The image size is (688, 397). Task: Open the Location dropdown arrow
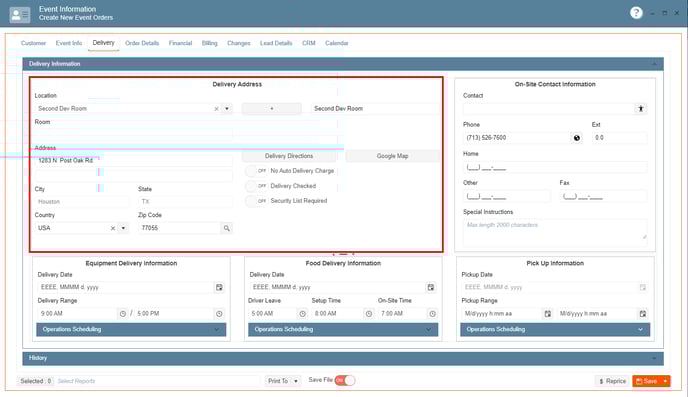tap(227, 108)
